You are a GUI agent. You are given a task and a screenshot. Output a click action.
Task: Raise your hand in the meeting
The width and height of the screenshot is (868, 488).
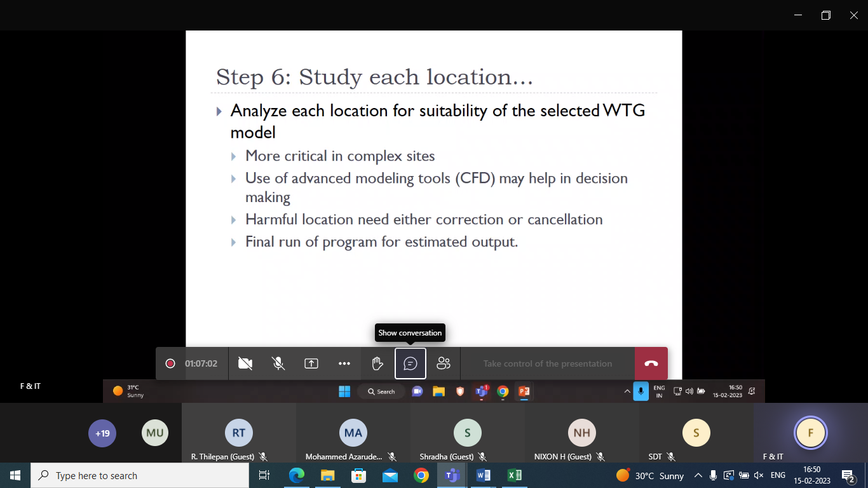[x=377, y=363]
